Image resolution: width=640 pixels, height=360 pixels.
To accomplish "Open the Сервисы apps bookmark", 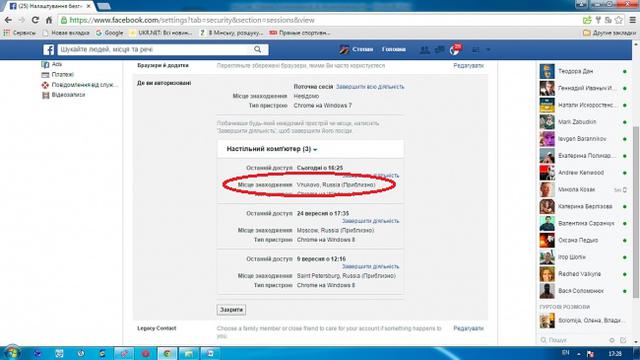I will tap(20, 33).
